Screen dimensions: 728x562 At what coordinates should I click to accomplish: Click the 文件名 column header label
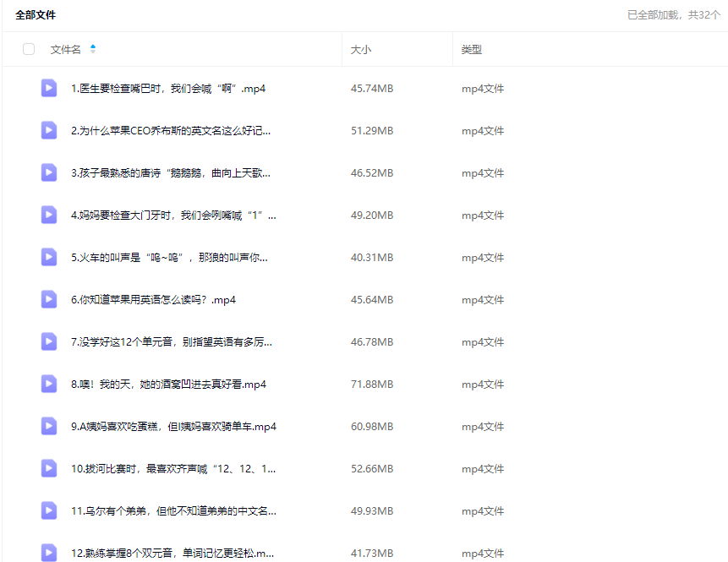tap(66, 50)
